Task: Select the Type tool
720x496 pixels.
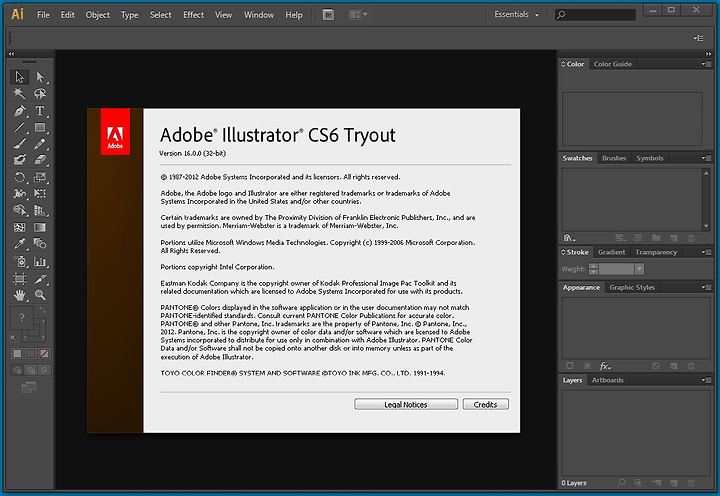Action: pos(40,111)
